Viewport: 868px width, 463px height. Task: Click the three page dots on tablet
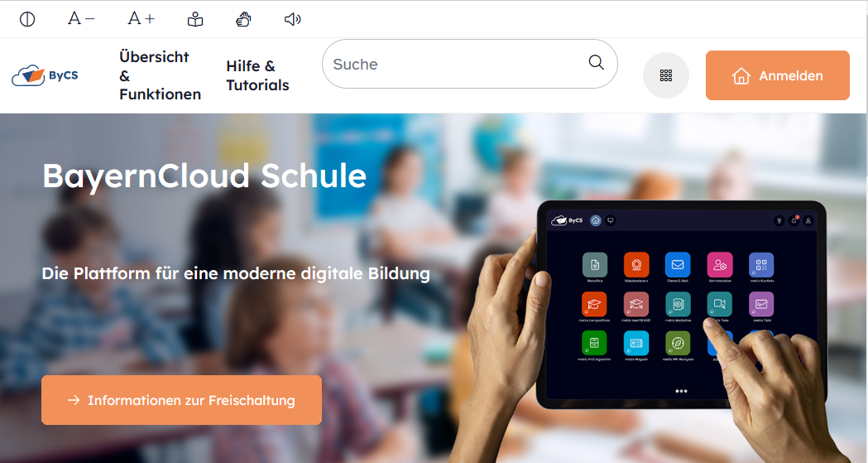click(682, 391)
